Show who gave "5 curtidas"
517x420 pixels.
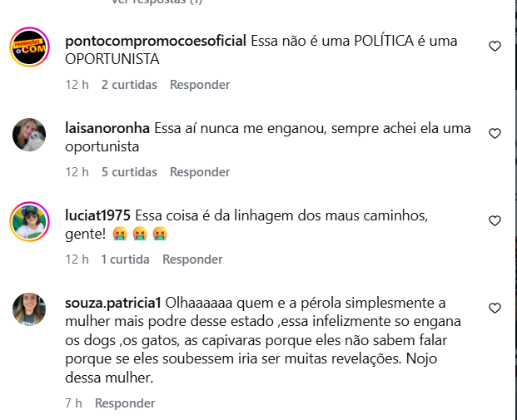(x=129, y=172)
